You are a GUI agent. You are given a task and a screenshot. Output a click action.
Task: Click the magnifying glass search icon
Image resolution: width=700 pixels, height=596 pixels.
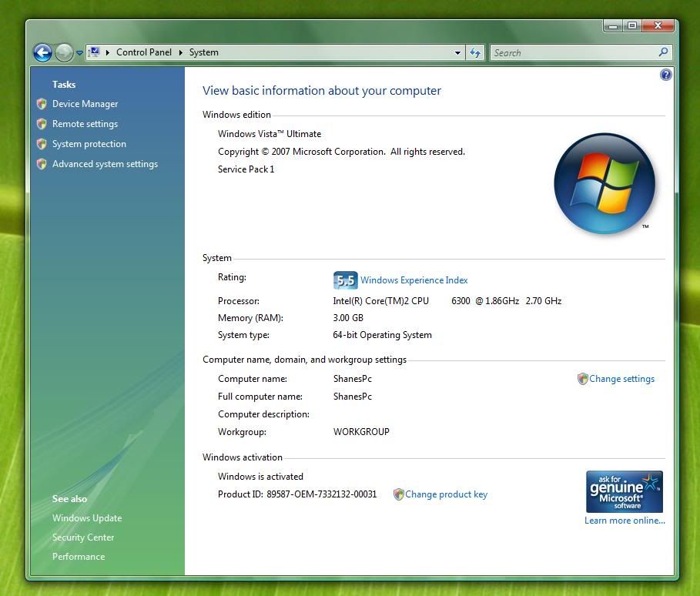[663, 52]
